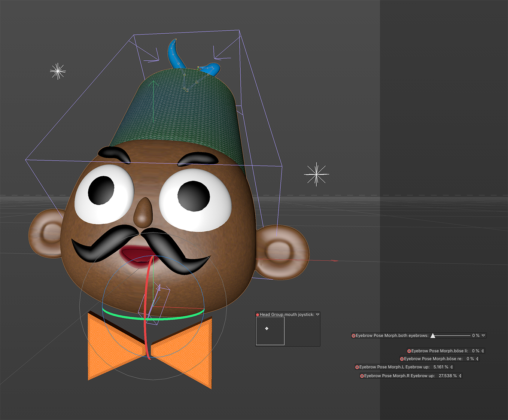Viewport: 508px width, 420px height.
Task: Select the böse re 0 % value
Action: click(x=470, y=359)
